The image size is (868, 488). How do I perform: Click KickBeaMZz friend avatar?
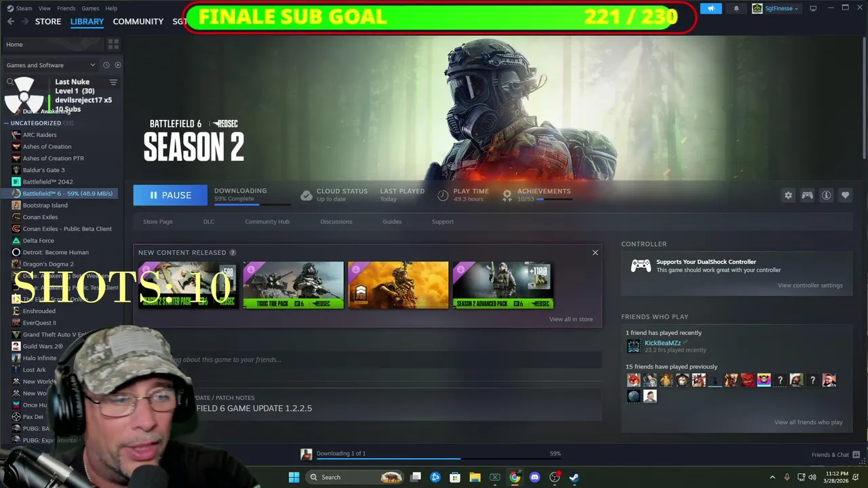click(633, 346)
